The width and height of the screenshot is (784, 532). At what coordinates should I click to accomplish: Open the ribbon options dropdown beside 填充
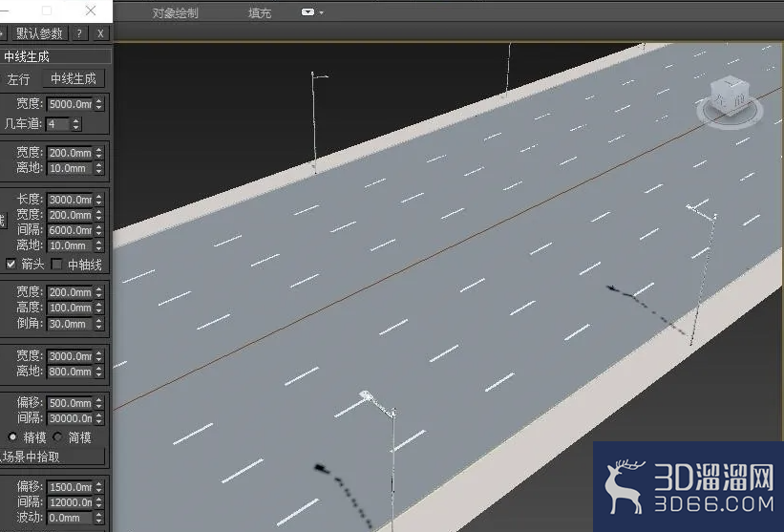312,12
